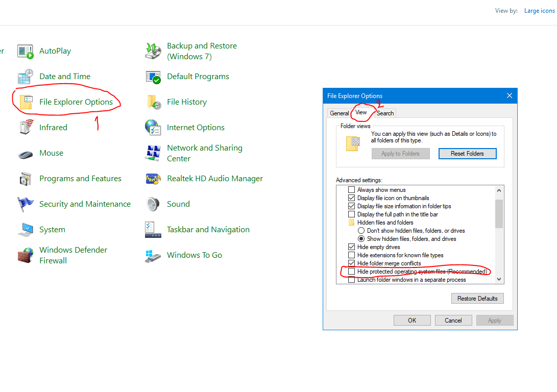The height and width of the screenshot is (392, 557).
Task: Click the Apply to Folders button
Action: pos(400,154)
